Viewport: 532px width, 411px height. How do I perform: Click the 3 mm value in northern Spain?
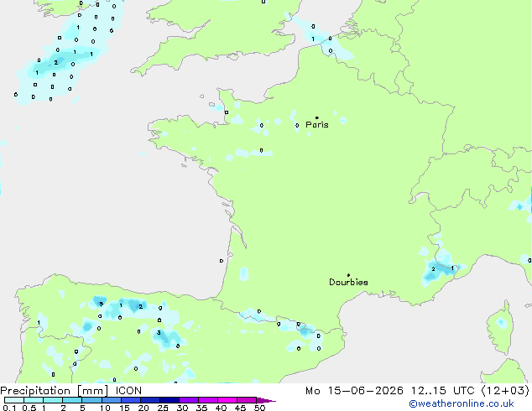tap(159, 333)
